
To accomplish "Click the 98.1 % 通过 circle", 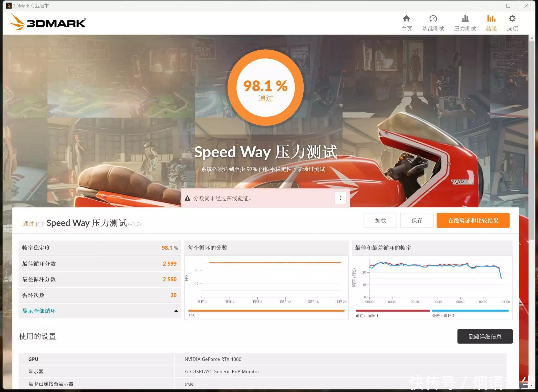I will 265,88.
